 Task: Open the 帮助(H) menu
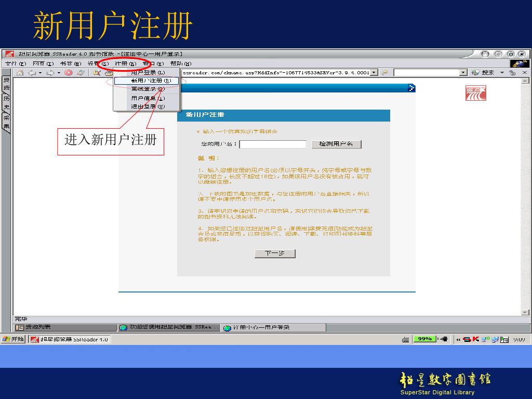pyautogui.click(x=181, y=63)
